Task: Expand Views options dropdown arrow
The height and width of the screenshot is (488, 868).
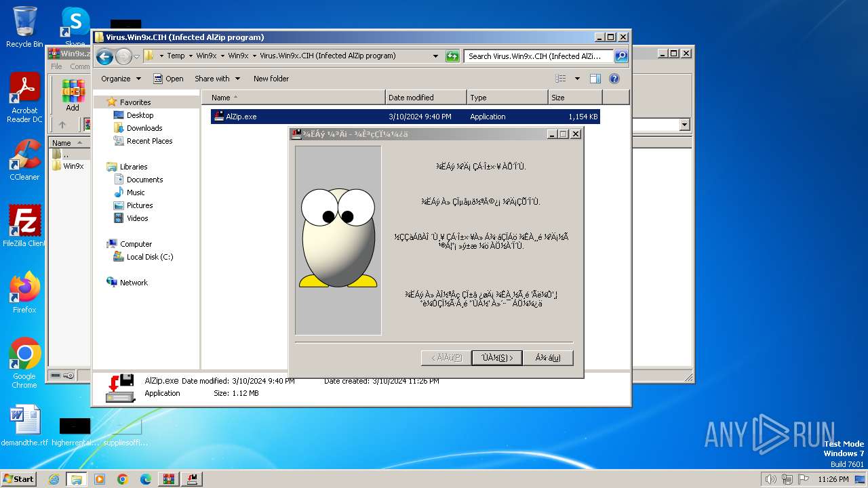Action: pos(577,79)
